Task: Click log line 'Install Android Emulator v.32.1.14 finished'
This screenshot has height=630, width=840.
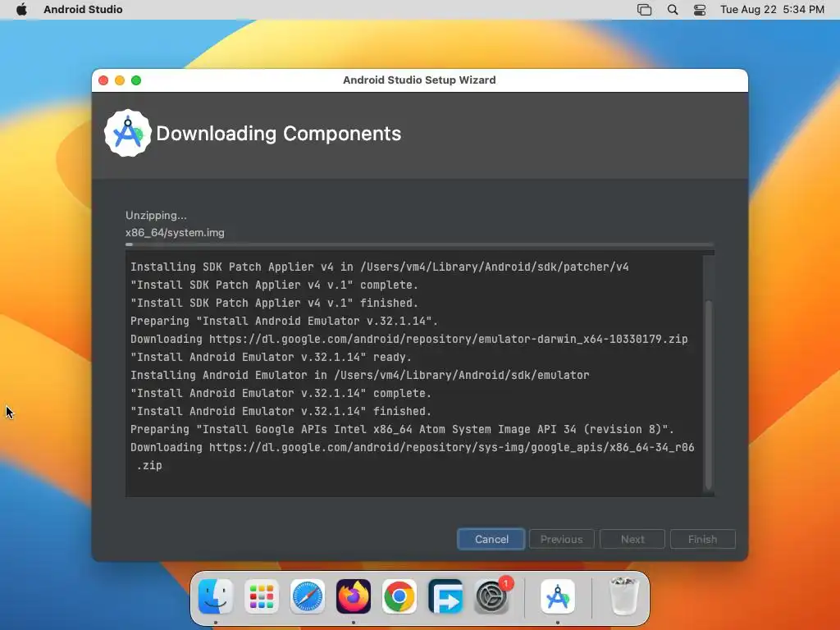Action: point(281,412)
